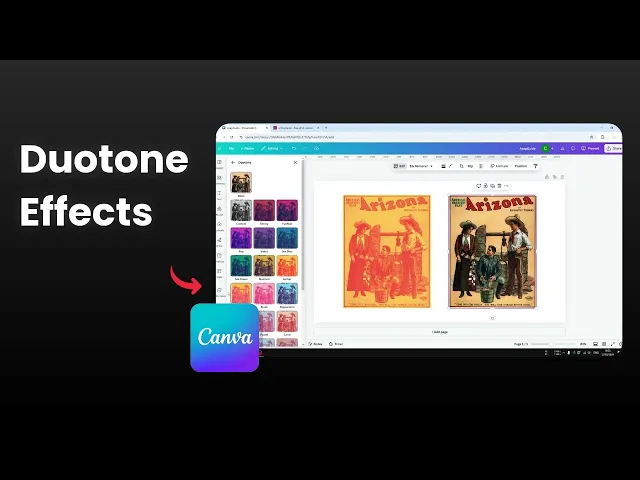640x480 pixels.
Task: Open the File menu
Action: click(231, 149)
